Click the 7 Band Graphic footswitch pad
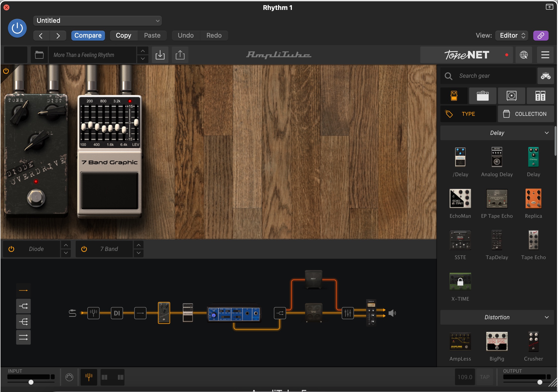This screenshot has height=392, width=558. (x=110, y=191)
